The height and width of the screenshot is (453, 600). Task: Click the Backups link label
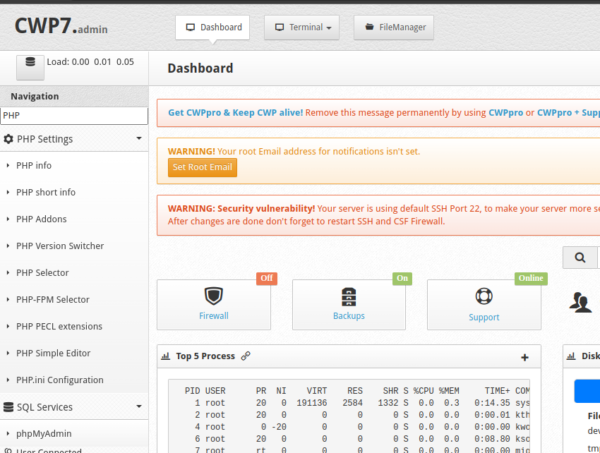pos(349,316)
